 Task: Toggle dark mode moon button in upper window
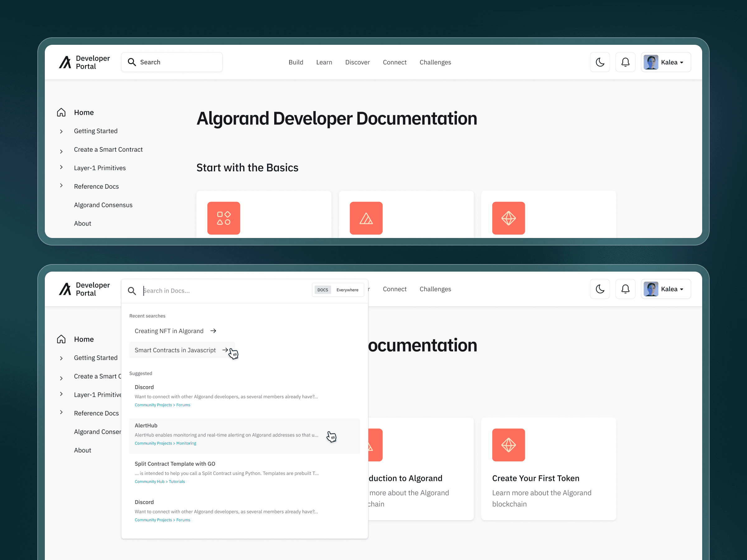(x=600, y=62)
